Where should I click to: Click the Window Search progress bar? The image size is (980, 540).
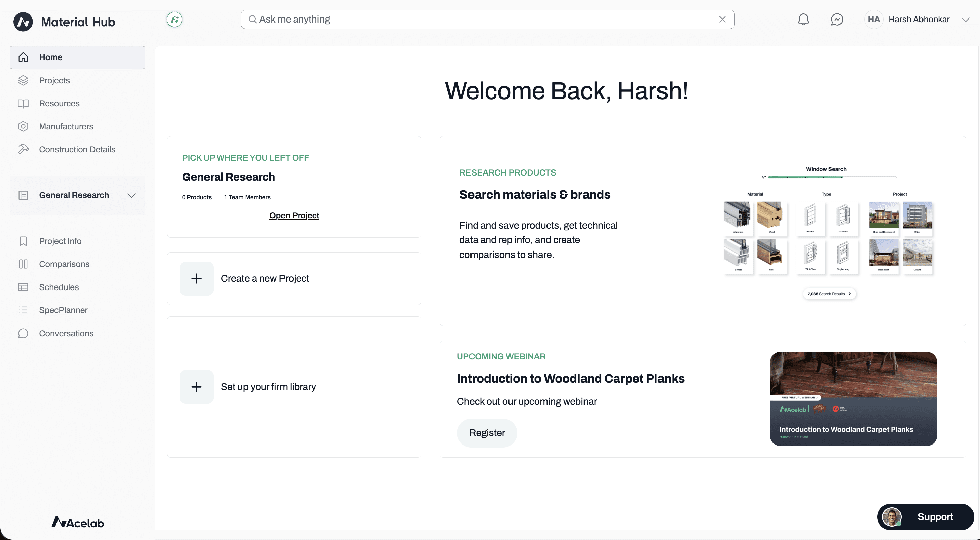click(x=832, y=177)
